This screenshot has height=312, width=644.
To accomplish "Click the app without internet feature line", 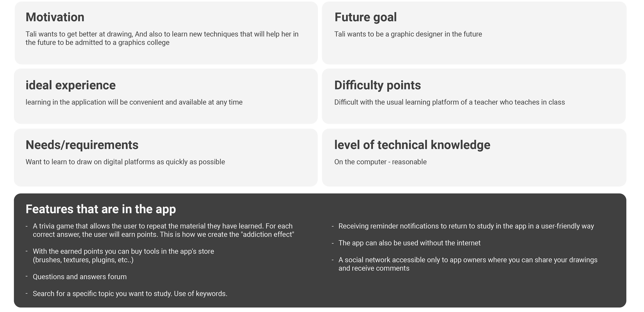I will 409,243.
